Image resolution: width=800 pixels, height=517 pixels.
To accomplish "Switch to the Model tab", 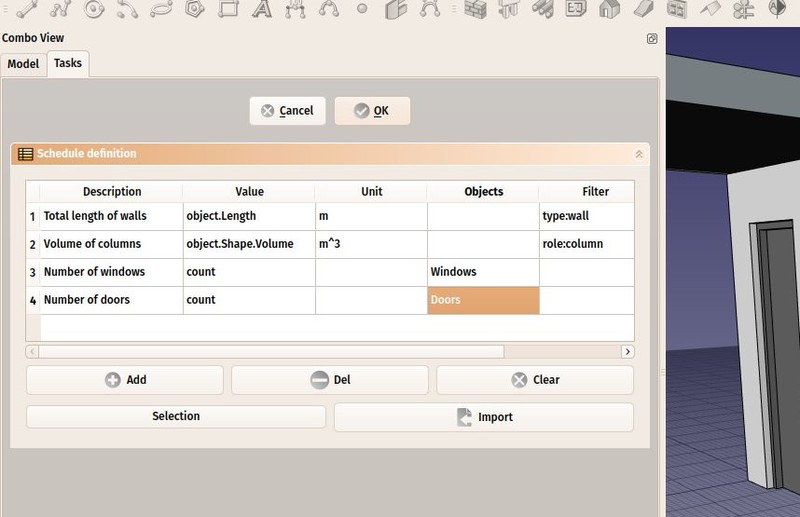I will 23,64.
